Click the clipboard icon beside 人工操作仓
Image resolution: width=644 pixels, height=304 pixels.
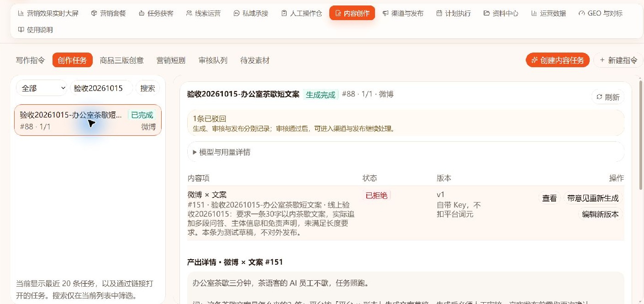pyautogui.click(x=284, y=13)
